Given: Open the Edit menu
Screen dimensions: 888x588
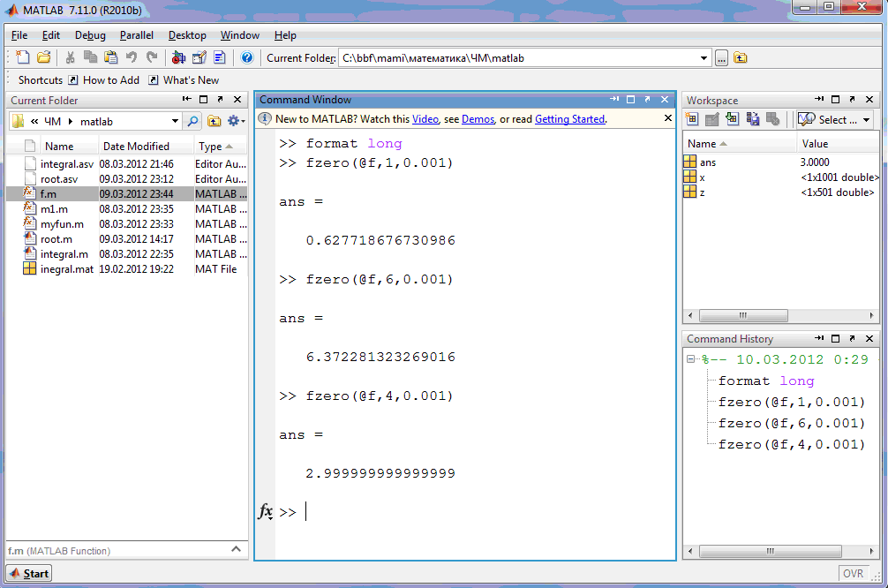Looking at the screenshot, I should pos(51,35).
